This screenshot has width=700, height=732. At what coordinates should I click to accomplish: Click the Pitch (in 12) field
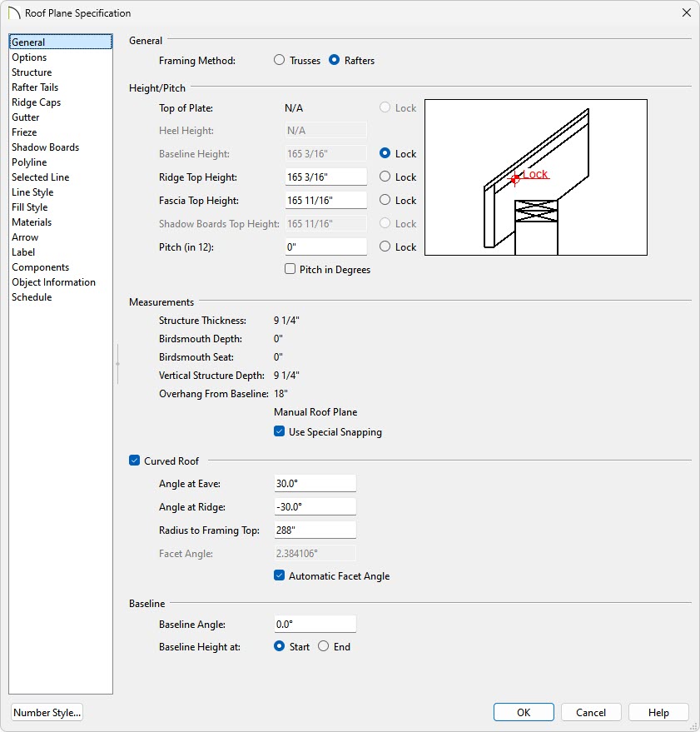click(325, 247)
